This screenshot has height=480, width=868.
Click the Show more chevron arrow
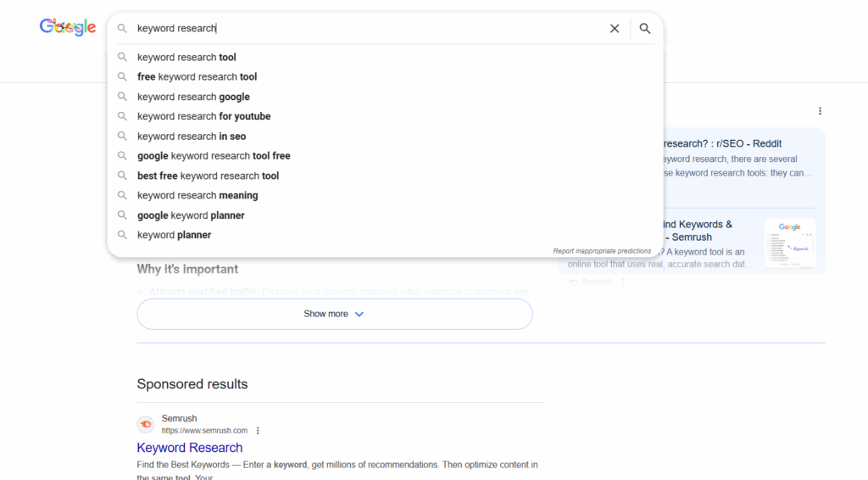point(359,314)
